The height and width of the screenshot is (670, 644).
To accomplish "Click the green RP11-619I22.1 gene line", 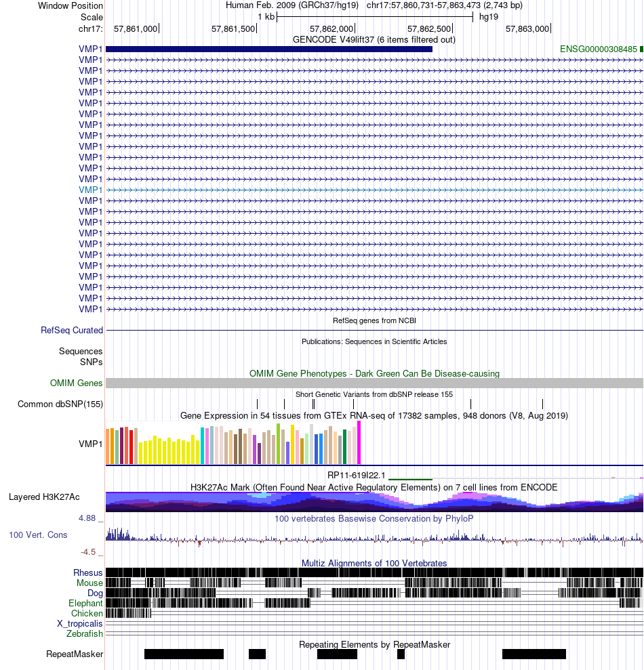I will point(410,479).
